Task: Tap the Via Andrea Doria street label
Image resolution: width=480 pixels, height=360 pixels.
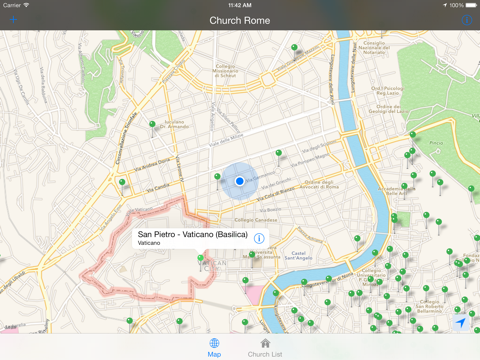Action: coord(152,165)
